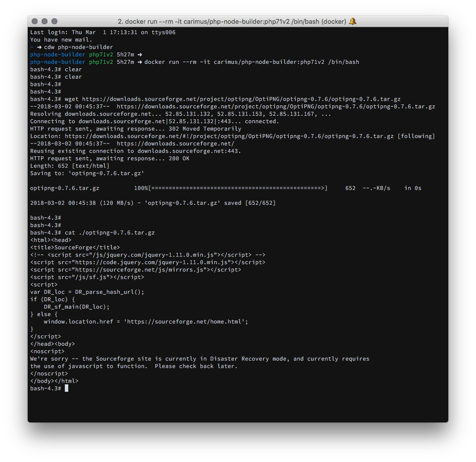The height and width of the screenshot is (462, 476).
Task: Click the code.jquery.com script tag line
Action: pos(147,262)
